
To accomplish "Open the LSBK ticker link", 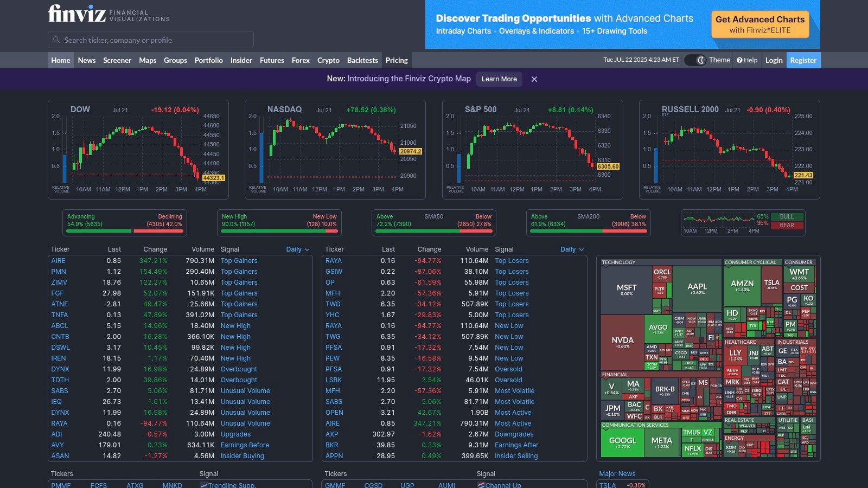I will pyautogui.click(x=334, y=380).
